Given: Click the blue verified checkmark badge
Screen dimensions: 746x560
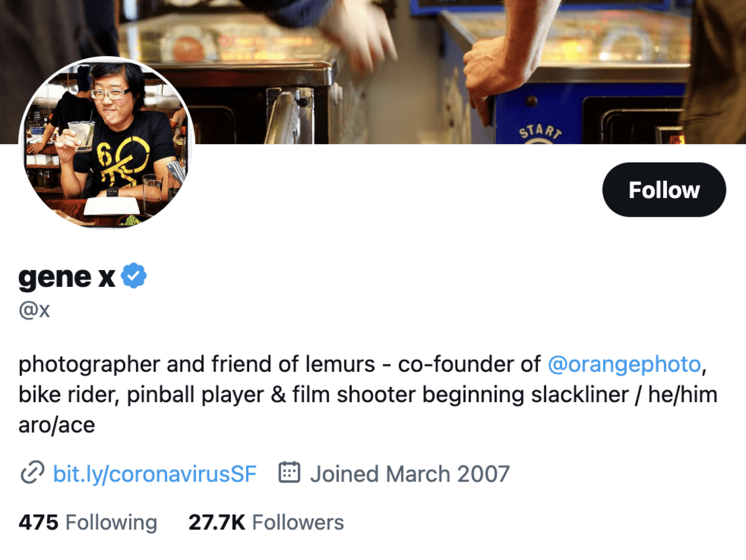Looking at the screenshot, I should 134,276.
